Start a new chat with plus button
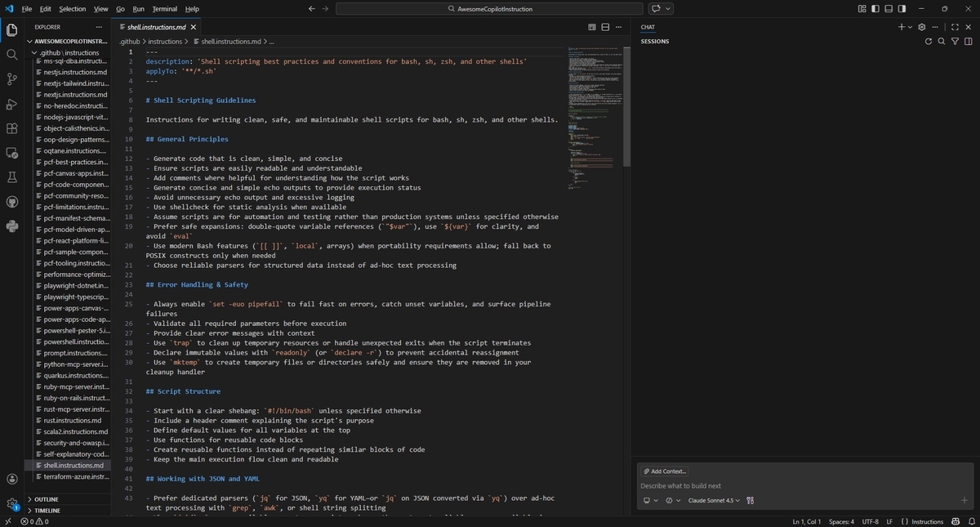This screenshot has height=527, width=980. coord(902,27)
